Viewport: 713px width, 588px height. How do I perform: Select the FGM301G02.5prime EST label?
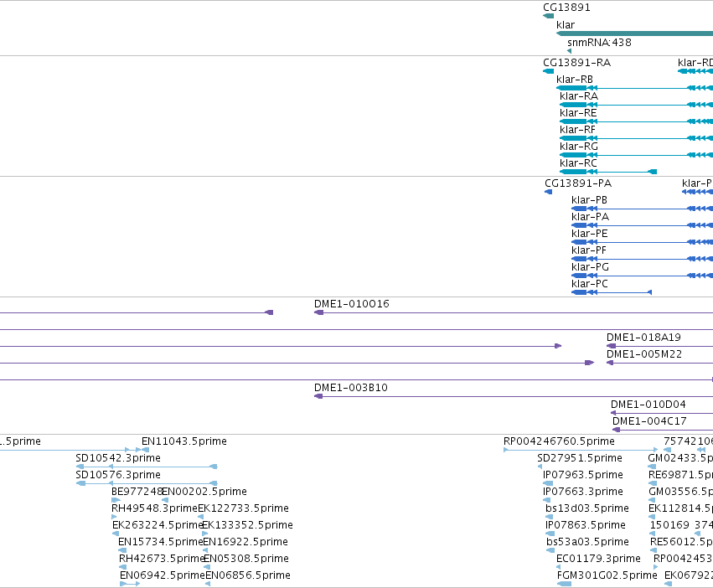click(607, 575)
